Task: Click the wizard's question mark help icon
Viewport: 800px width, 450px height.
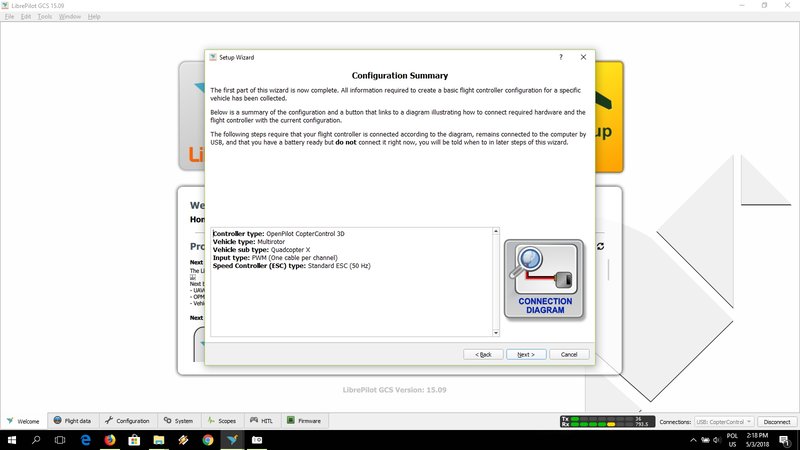Action: (560, 58)
